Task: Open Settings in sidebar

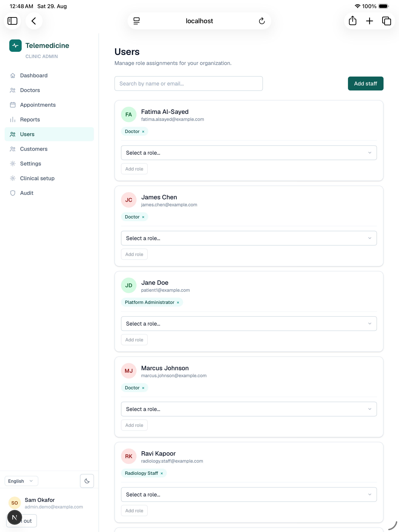Action: point(49,164)
